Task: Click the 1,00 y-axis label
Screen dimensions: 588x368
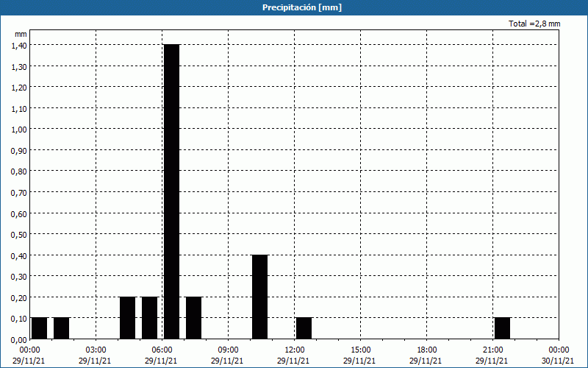Action: pos(19,130)
